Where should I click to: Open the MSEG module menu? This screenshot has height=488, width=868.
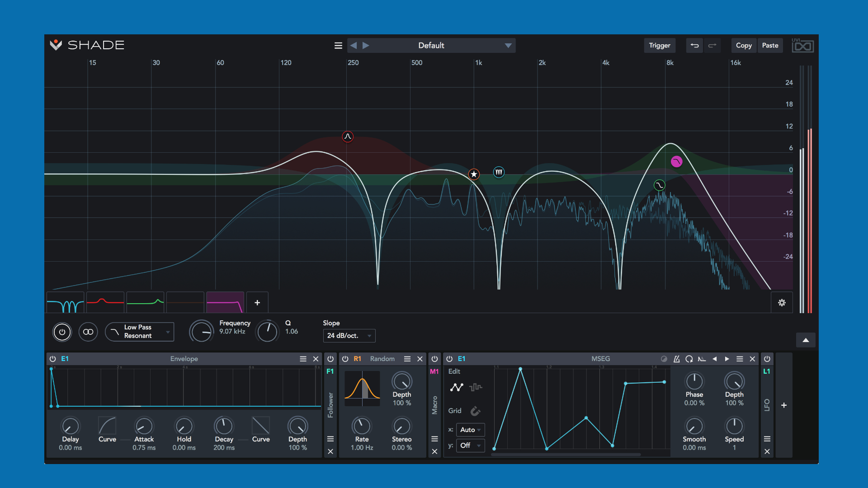pyautogui.click(x=740, y=359)
